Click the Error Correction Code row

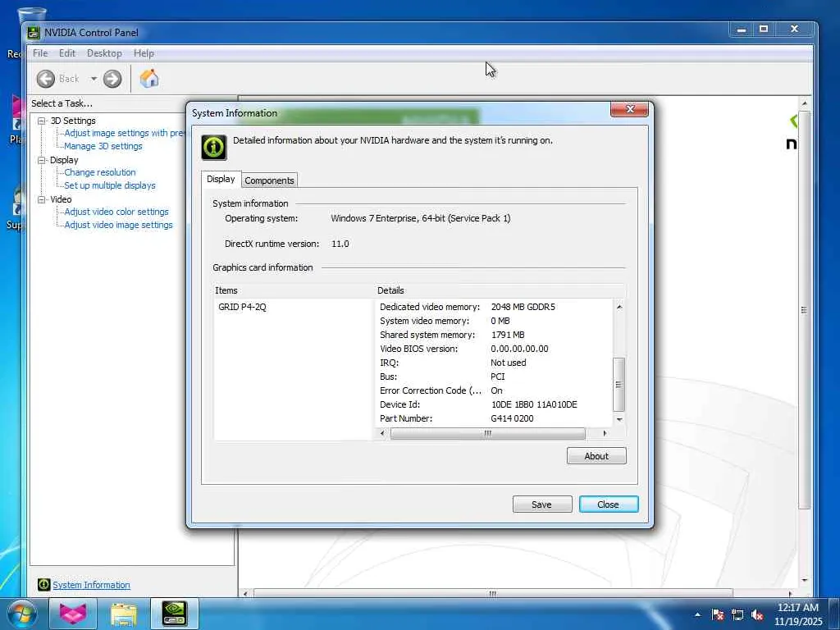click(x=493, y=390)
